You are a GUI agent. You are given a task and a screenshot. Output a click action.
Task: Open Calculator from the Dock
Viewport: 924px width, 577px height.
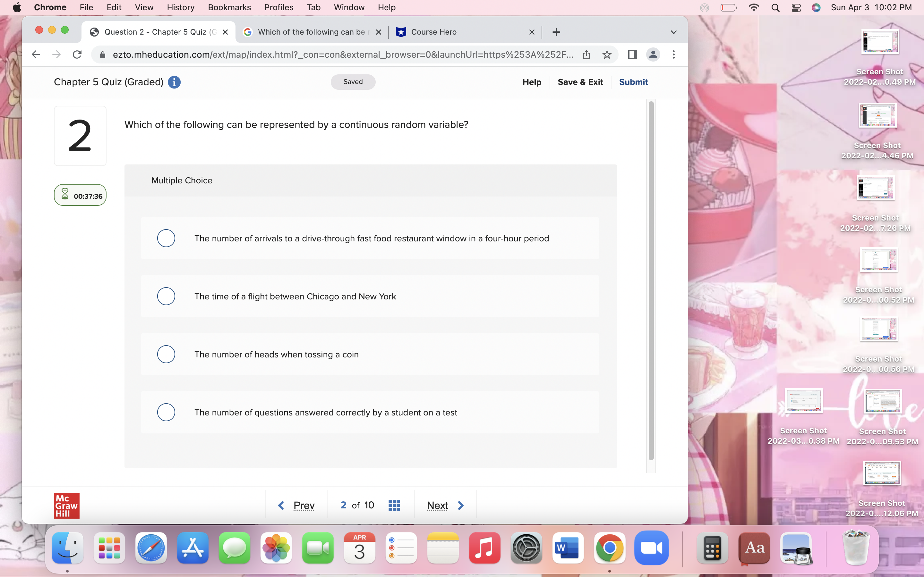[x=713, y=548]
